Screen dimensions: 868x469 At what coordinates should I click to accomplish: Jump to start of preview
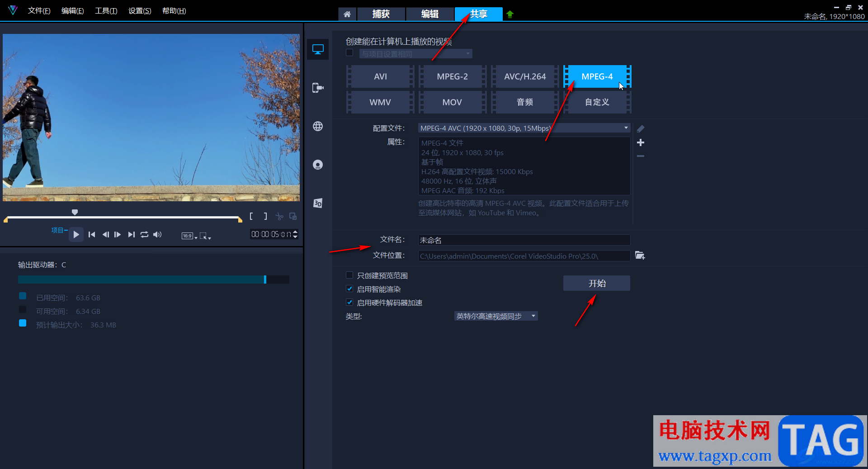92,234
